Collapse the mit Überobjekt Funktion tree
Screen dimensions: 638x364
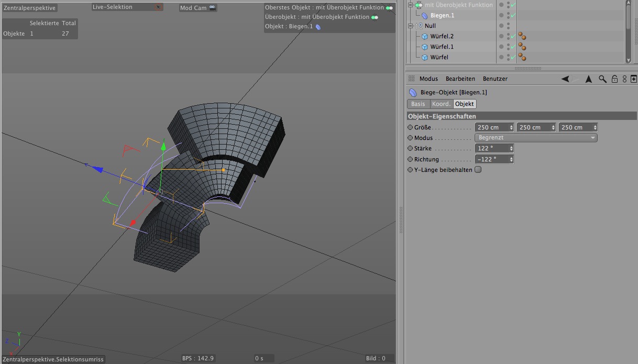(411, 5)
